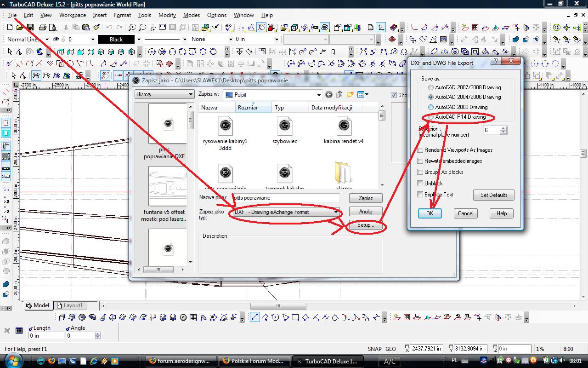The height and width of the screenshot is (368, 588).
Task: Open the Pulpit location dropdown
Action: (319, 95)
